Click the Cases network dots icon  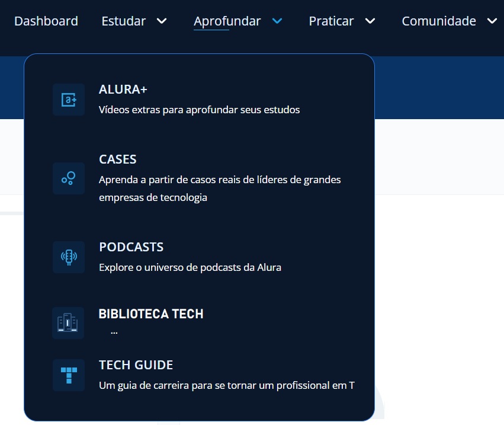(x=68, y=178)
